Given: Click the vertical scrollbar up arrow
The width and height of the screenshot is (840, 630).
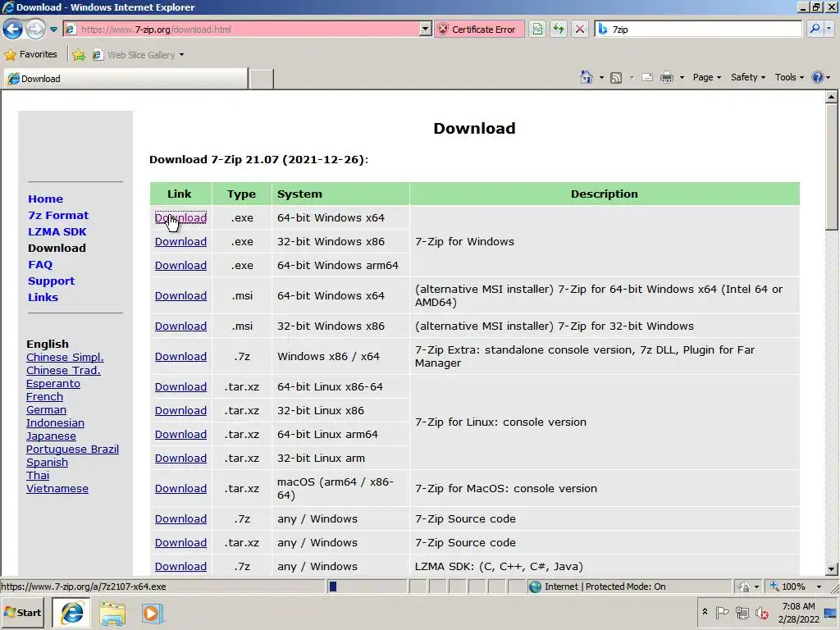Looking at the screenshot, I should pos(832,97).
